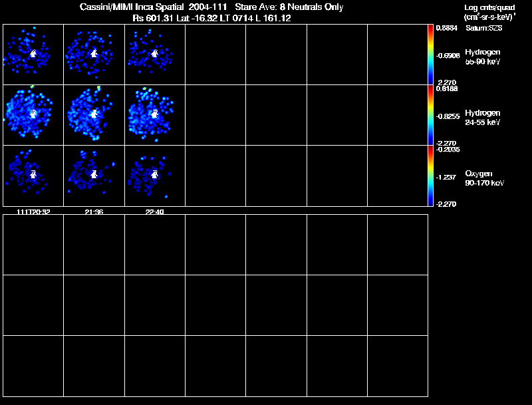
Task: Select Hydrogen 55-90 keV image at 22:40
Action: pyautogui.click(x=155, y=55)
